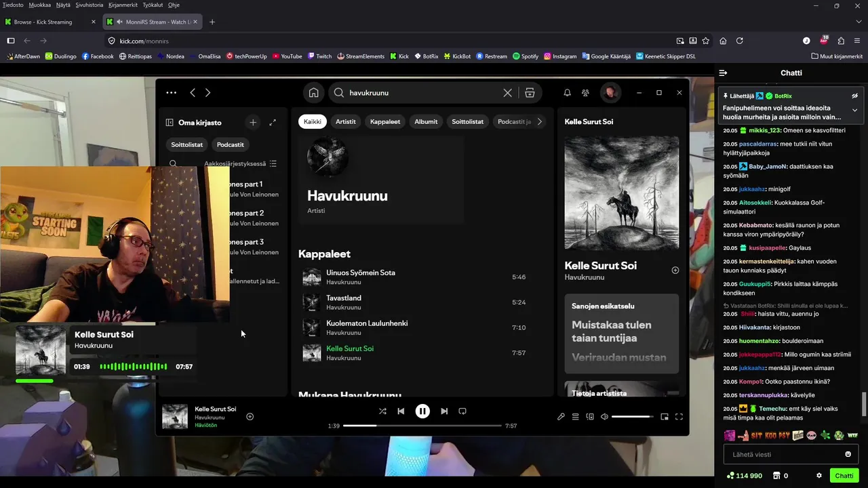
Task: Clear the Spotify search query
Action: click(x=507, y=93)
